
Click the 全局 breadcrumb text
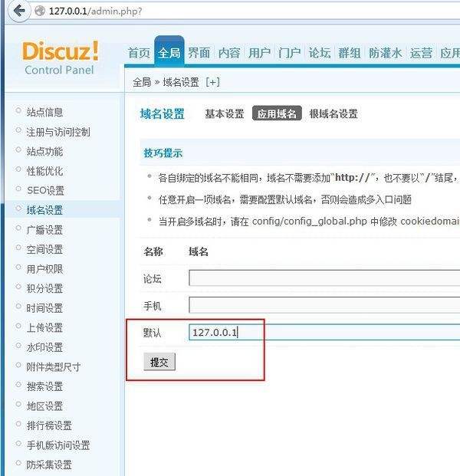coord(142,82)
